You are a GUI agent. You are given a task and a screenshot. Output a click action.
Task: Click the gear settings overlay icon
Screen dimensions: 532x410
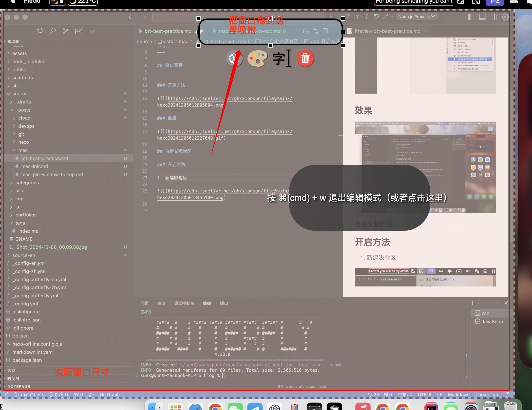click(234, 58)
